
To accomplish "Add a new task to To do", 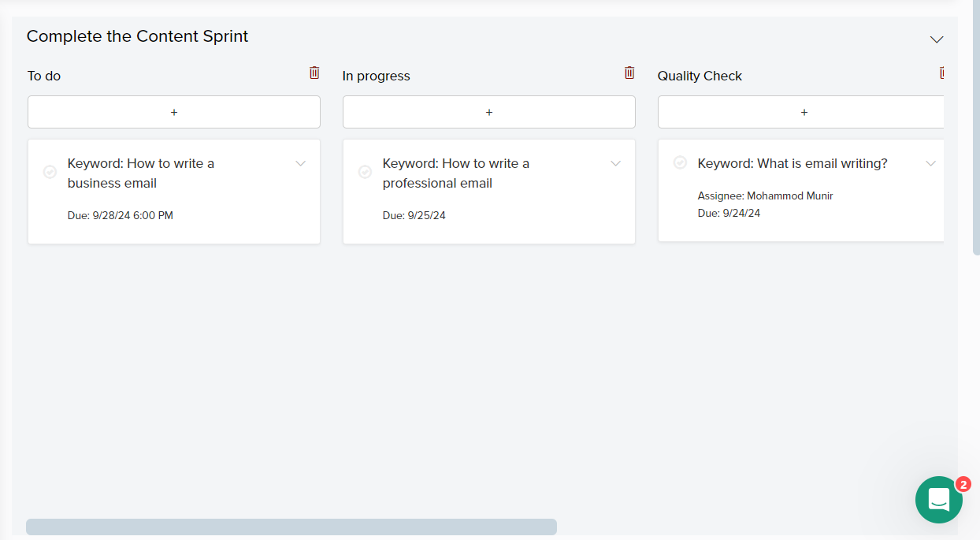I will [174, 112].
